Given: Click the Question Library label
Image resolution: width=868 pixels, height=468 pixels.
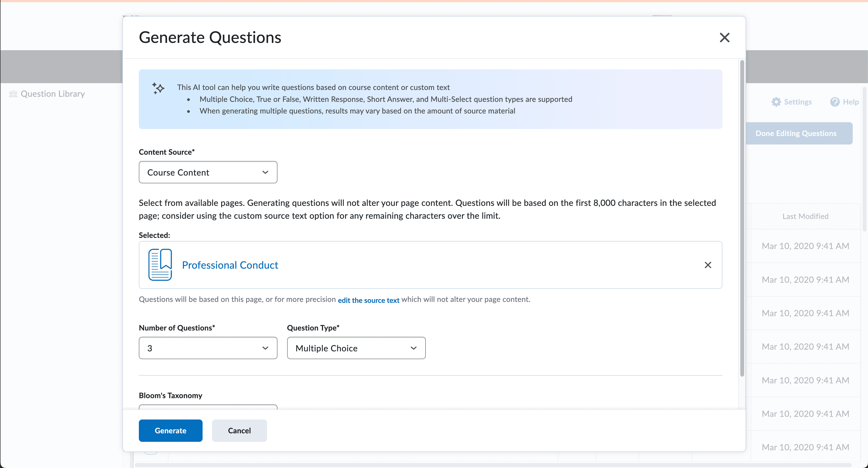Looking at the screenshot, I should tap(53, 94).
